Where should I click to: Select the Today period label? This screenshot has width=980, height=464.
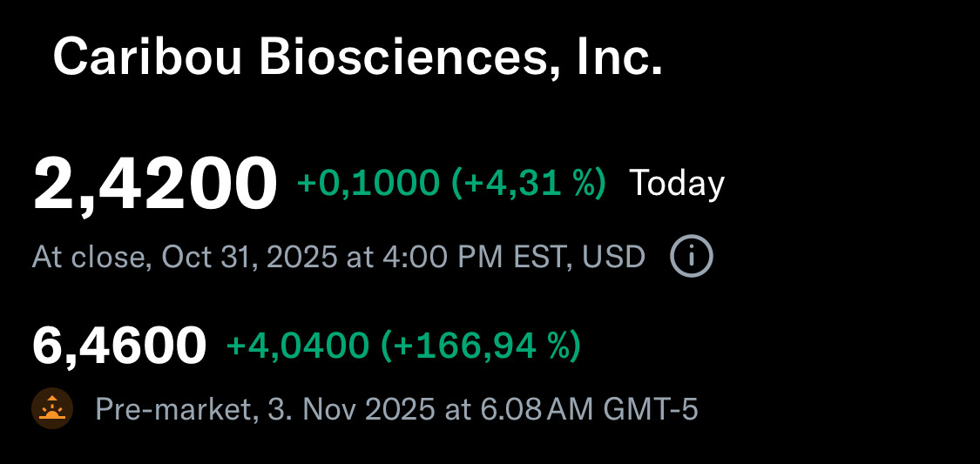click(x=677, y=184)
